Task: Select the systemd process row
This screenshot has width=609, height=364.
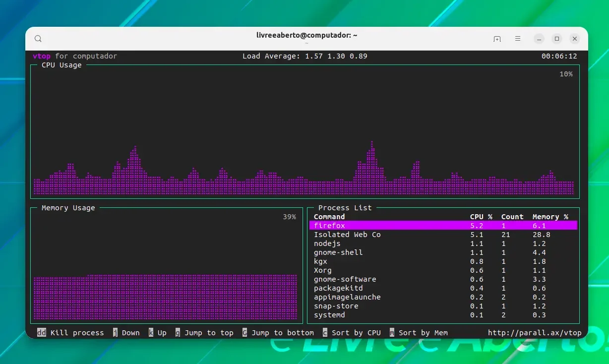Action: [443, 315]
